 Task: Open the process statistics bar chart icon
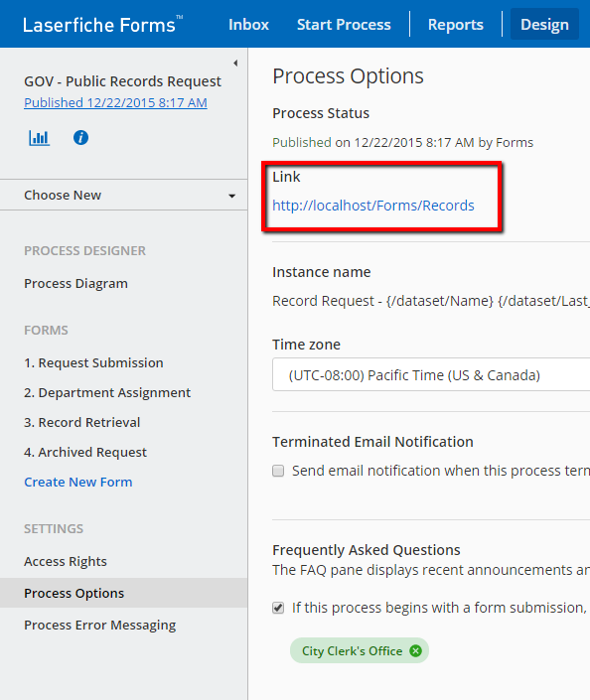coord(39,137)
